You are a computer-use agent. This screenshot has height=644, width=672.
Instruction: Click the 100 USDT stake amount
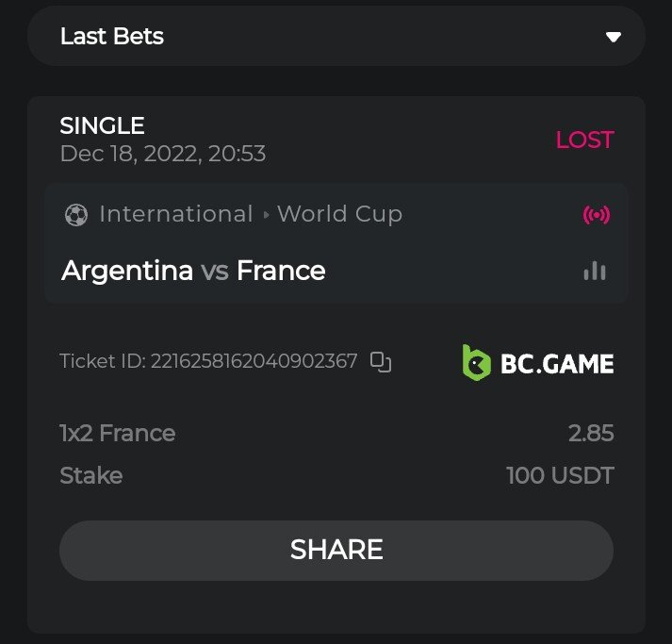560,476
